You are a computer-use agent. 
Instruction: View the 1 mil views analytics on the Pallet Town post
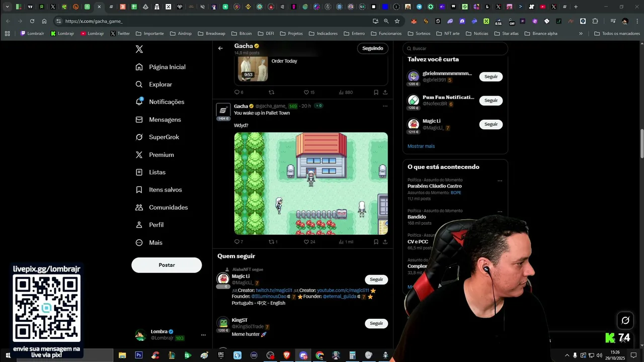(346, 242)
